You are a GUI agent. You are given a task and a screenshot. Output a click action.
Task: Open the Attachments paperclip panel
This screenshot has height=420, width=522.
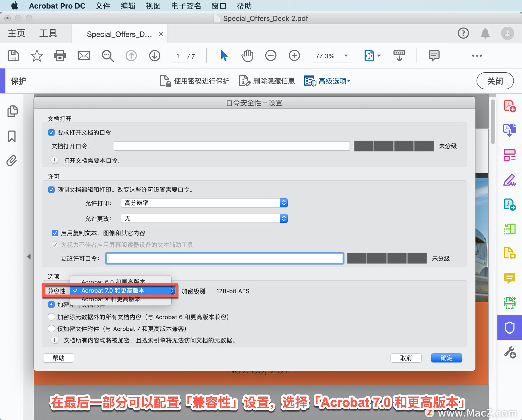(x=12, y=161)
